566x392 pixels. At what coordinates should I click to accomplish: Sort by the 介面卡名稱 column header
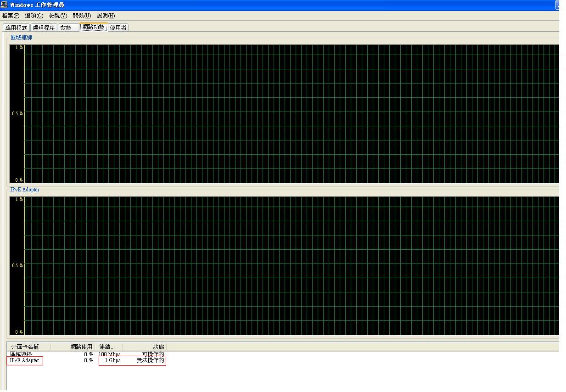point(25,347)
